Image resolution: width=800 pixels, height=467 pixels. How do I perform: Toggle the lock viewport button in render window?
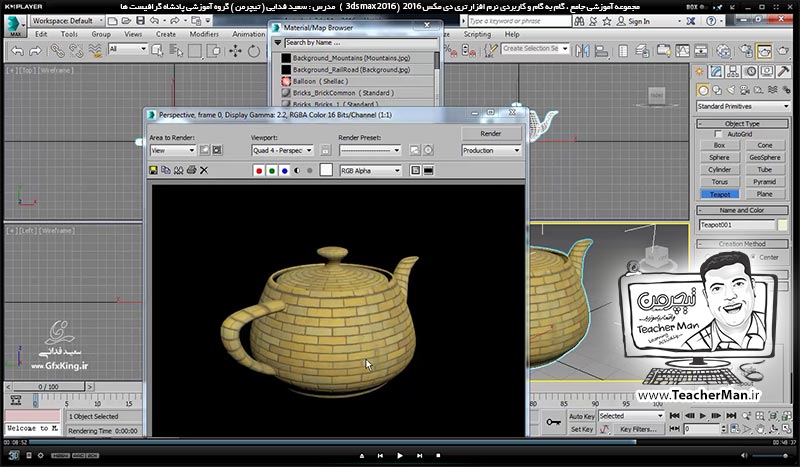(x=326, y=150)
